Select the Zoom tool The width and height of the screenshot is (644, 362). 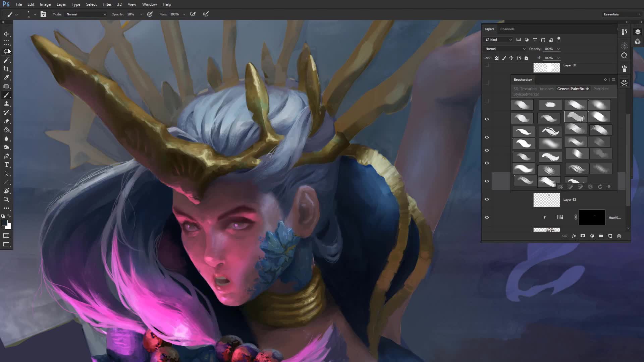click(6, 199)
